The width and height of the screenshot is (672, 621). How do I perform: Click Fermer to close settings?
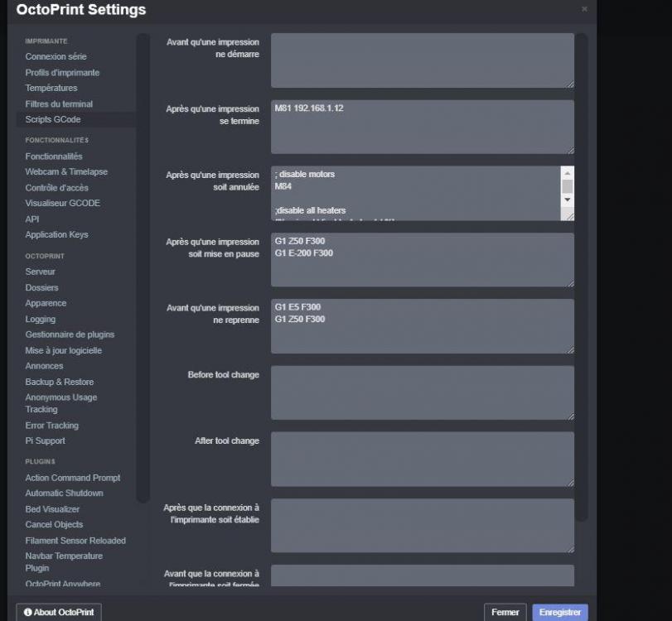click(505, 613)
